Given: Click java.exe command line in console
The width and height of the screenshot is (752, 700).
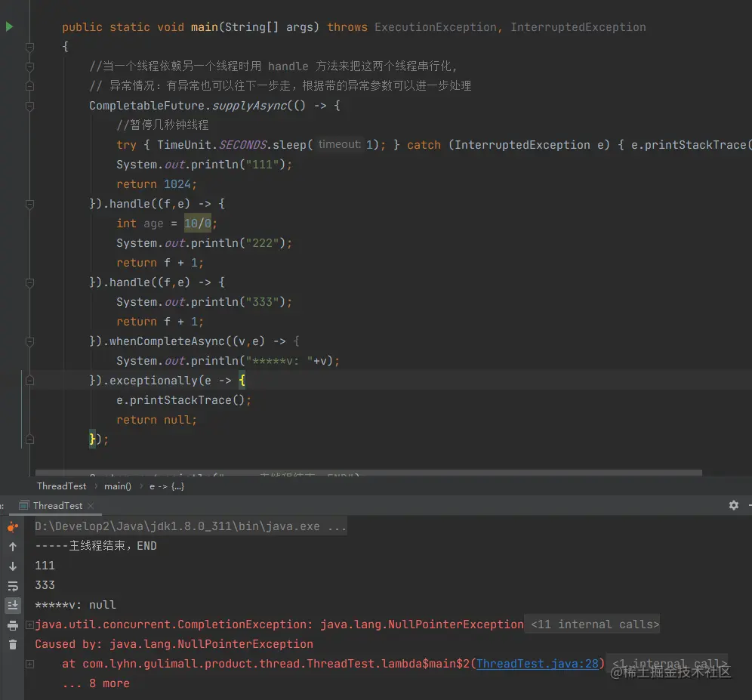Looking at the screenshot, I should tap(190, 526).
